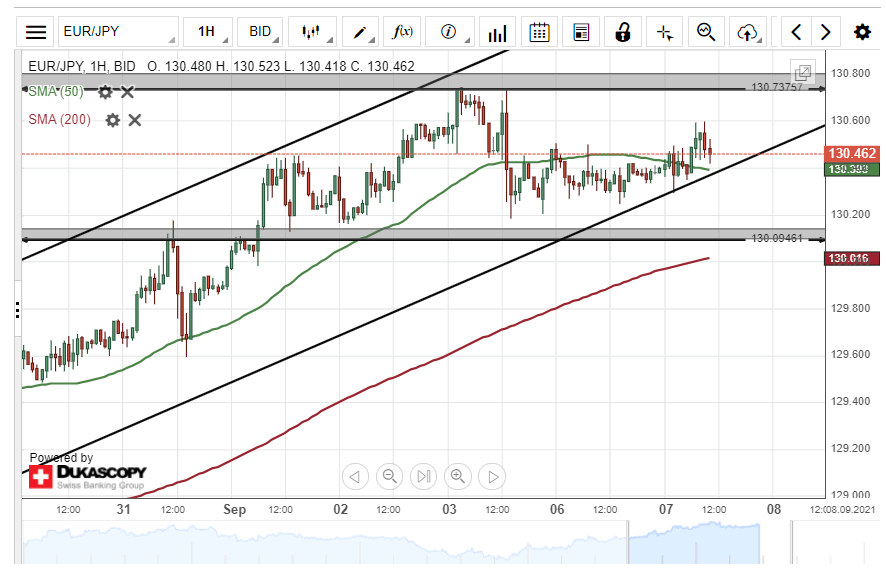Jump to latest candle skip button
Image resolution: width=886 pixels, height=572 pixels.
424,476
